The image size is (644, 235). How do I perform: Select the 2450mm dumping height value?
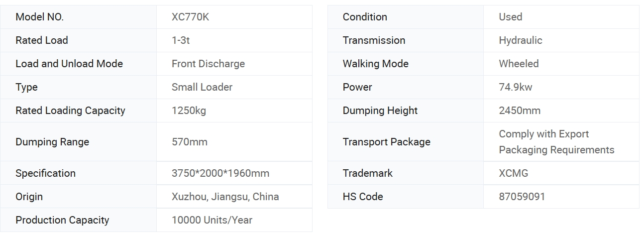click(520, 111)
